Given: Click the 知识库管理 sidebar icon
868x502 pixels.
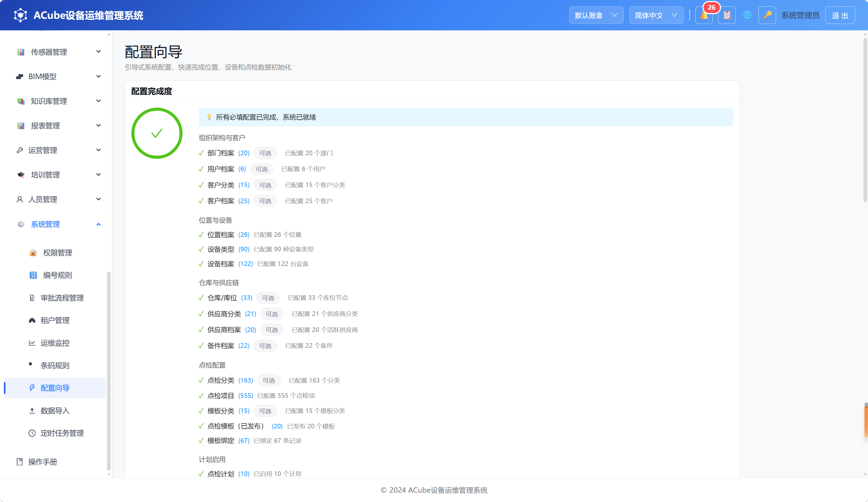Looking at the screenshot, I should coord(21,101).
